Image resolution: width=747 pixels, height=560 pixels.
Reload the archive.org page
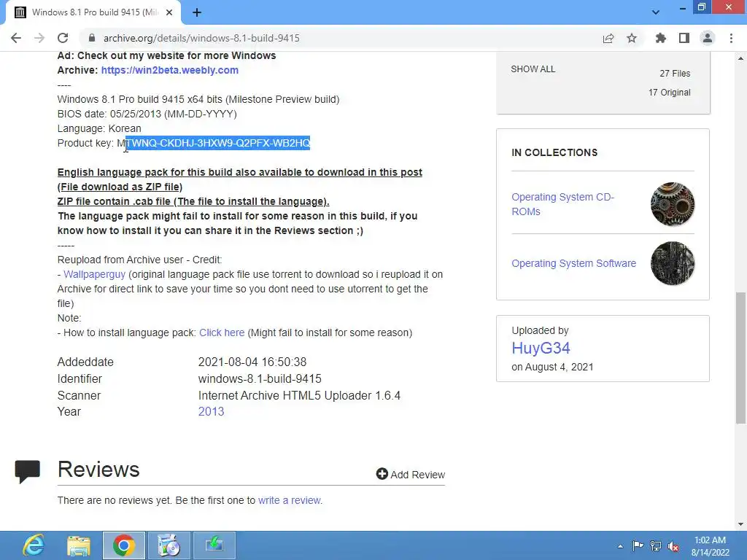[63, 38]
